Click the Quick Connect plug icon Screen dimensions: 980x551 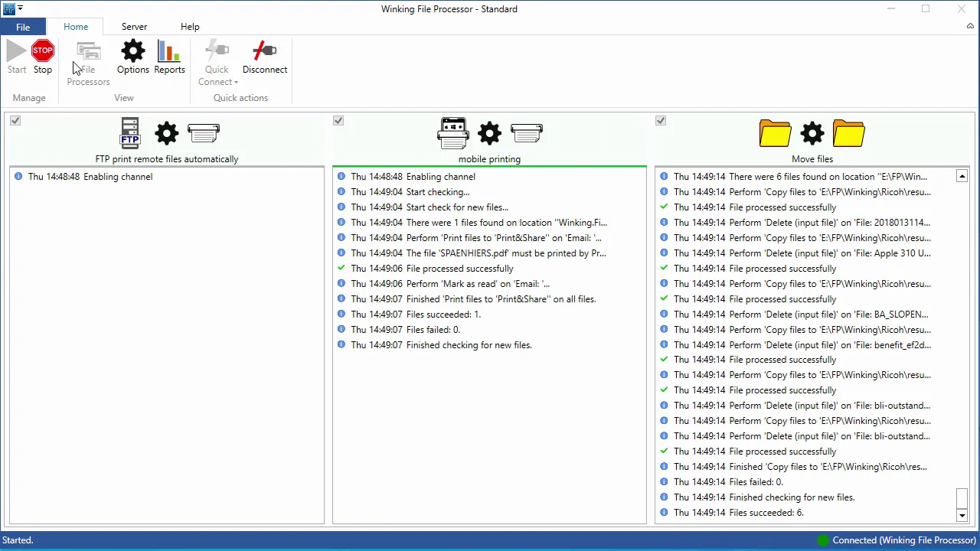click(217, 51)
